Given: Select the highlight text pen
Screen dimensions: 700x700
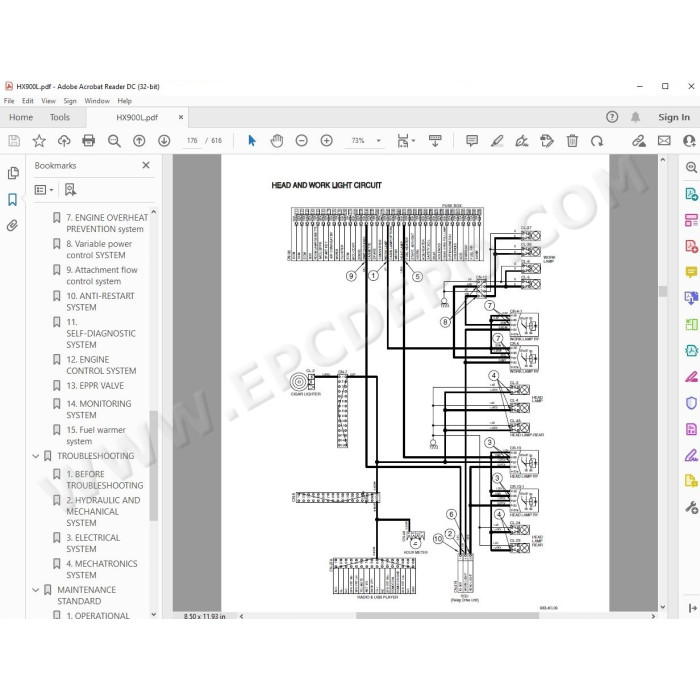Looking at the screenshot, I should click(497, 141).
